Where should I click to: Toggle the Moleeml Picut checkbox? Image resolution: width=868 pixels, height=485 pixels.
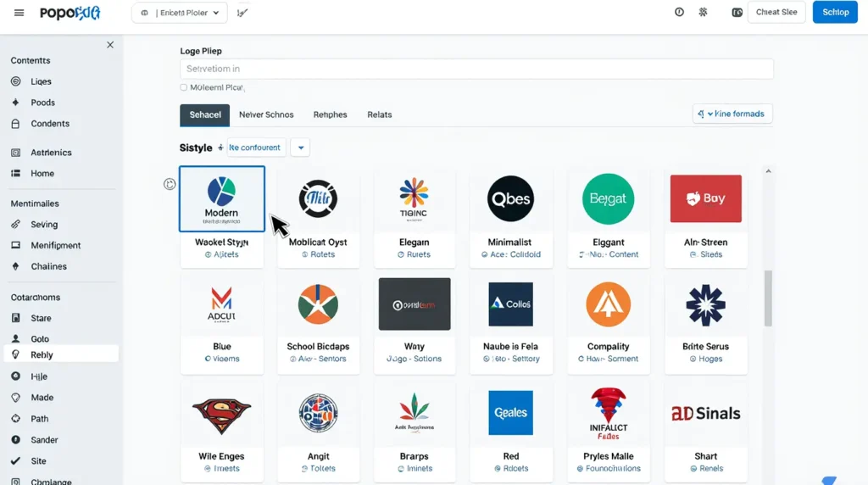point(184,87)
